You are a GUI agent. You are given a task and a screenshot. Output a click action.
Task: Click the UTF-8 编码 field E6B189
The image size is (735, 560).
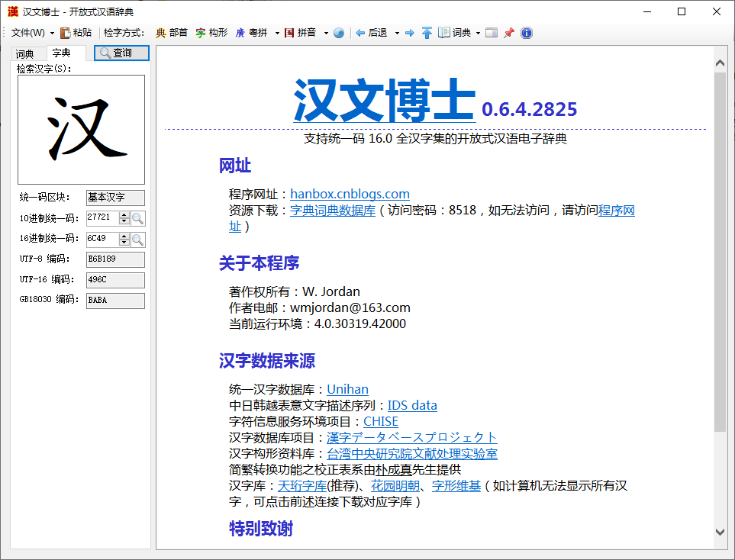click(115, 259)
